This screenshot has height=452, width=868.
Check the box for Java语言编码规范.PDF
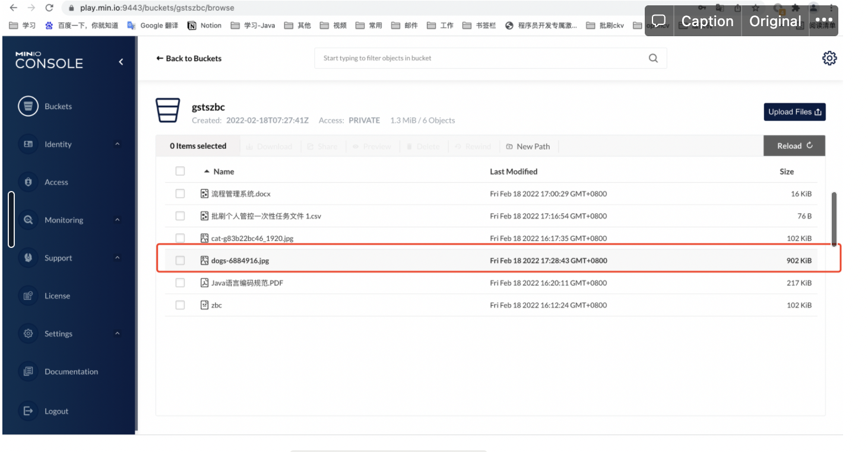point(180,283)
